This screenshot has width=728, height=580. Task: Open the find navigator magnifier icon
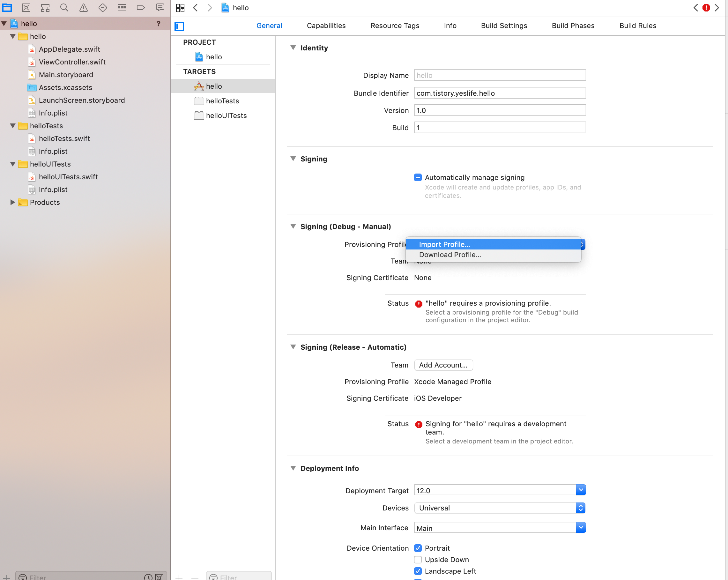(64, 7)
